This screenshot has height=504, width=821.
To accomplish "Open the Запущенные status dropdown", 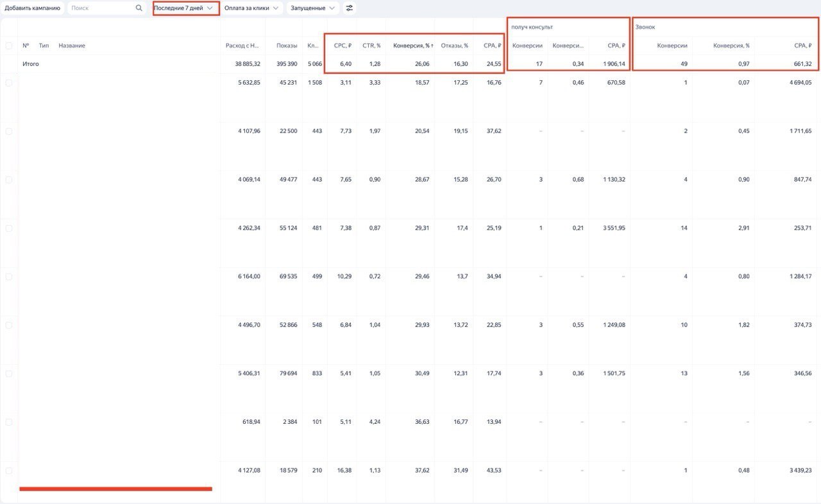I will (313, 8).
